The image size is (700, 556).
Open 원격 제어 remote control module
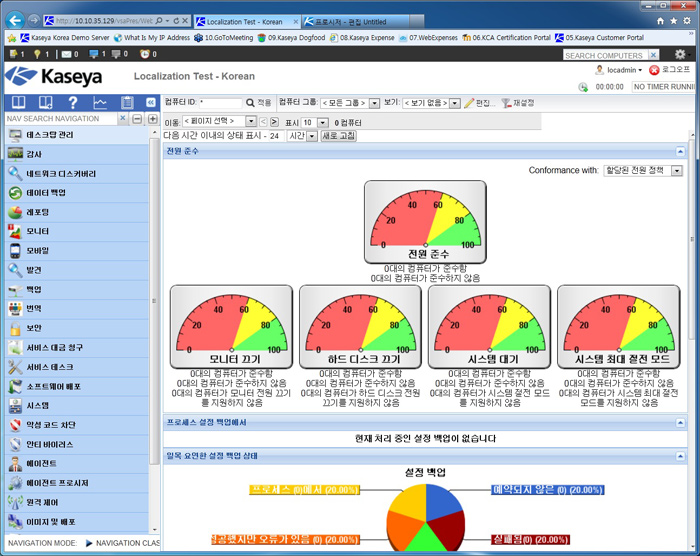point(77,502)
